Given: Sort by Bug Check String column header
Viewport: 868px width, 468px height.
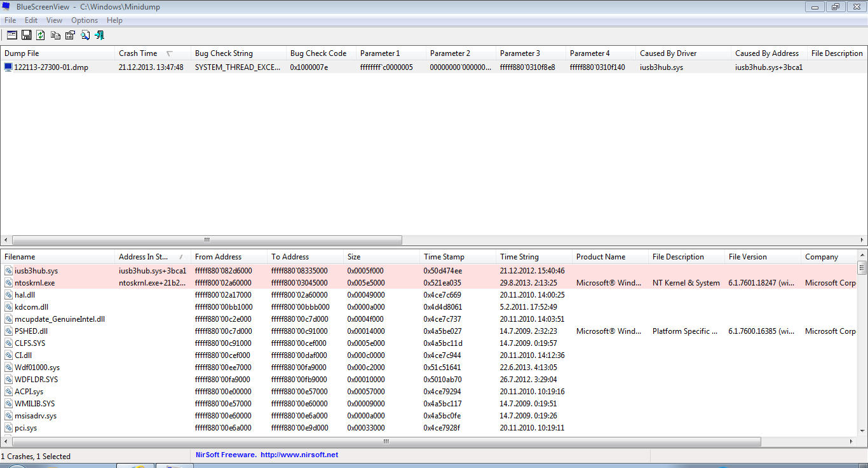Looking at the screenshot, I should [224, 53].
